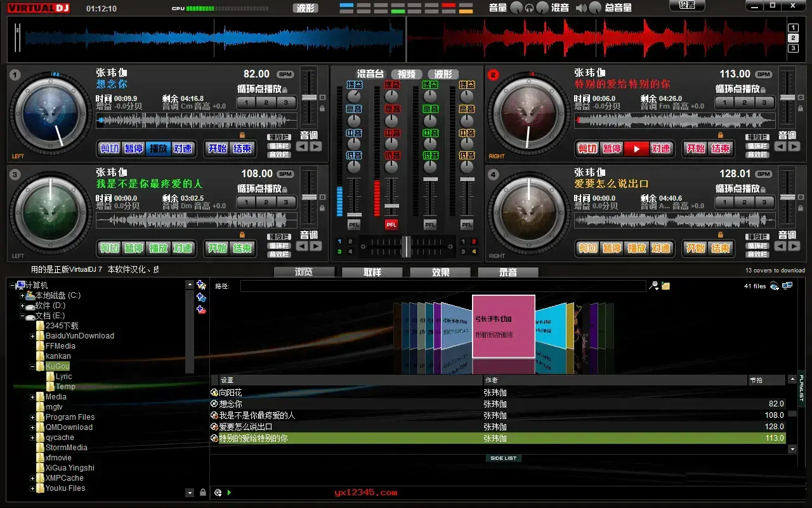This screenshot has width=812, height=508.
Task: Select 播放栏 panel on deck 1
Action: point(279,137)
